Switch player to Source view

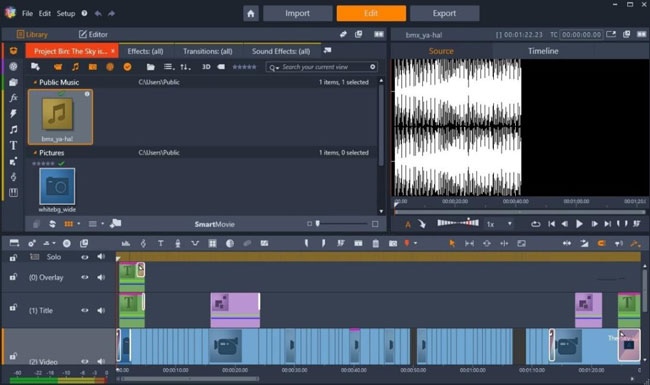point(441,51)
